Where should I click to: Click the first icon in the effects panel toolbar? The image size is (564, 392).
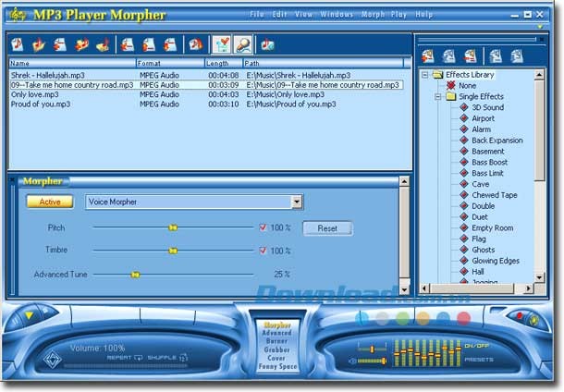[428, 56]
